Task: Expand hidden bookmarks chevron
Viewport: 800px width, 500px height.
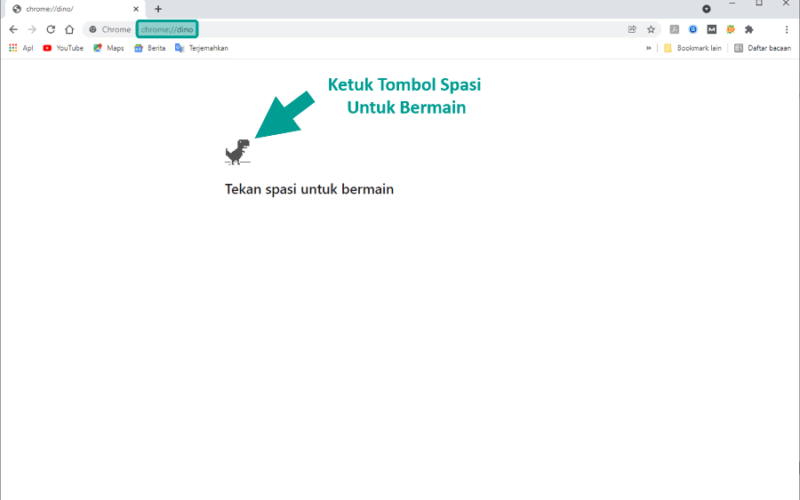Action: pos(648,48)
